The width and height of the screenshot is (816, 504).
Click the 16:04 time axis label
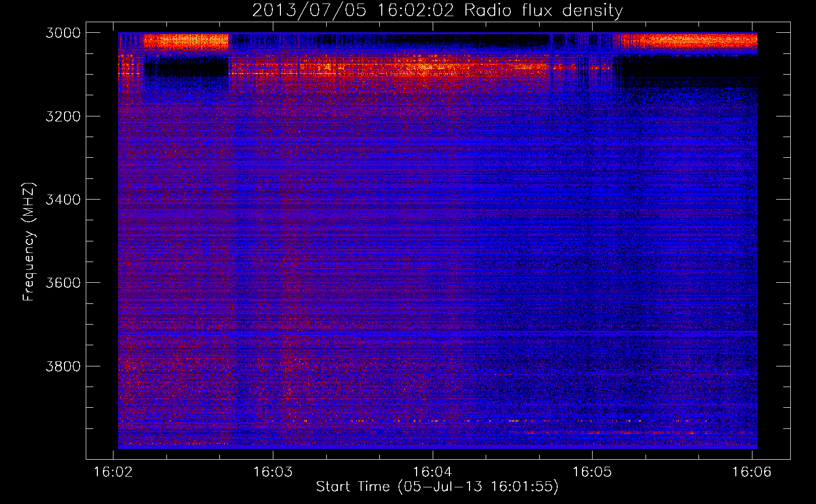coord(432,472)
